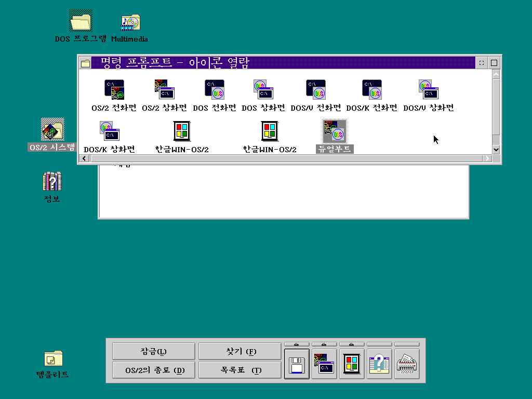The image size is (532, 399).
Task: Click the 목록표 (T) window list button
Action: (x=240, y=370)
